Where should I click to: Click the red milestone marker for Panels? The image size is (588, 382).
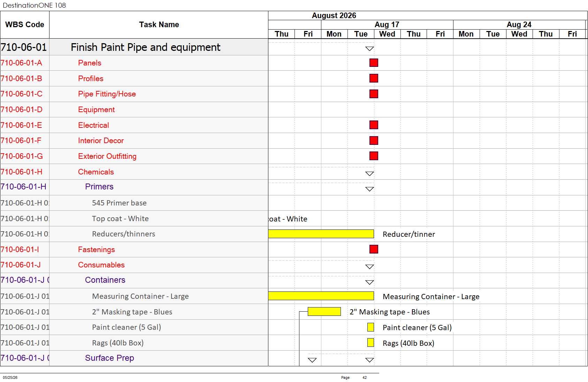374,63
